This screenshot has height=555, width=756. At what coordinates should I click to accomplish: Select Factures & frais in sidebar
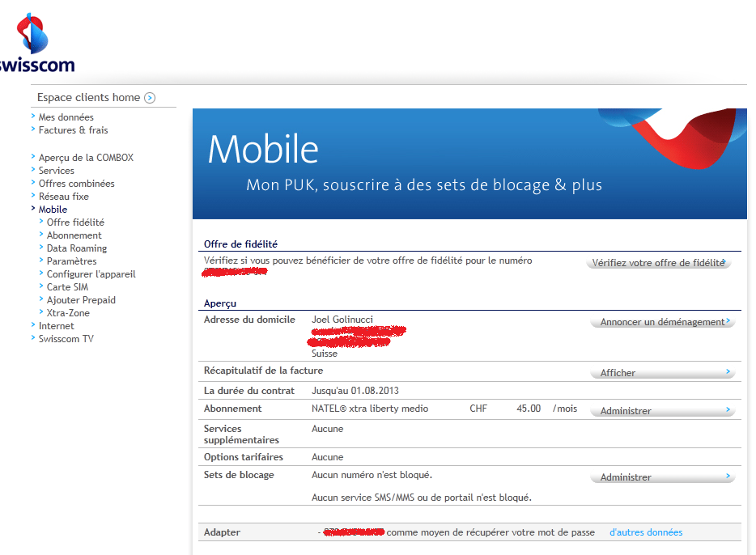[73, 129]
